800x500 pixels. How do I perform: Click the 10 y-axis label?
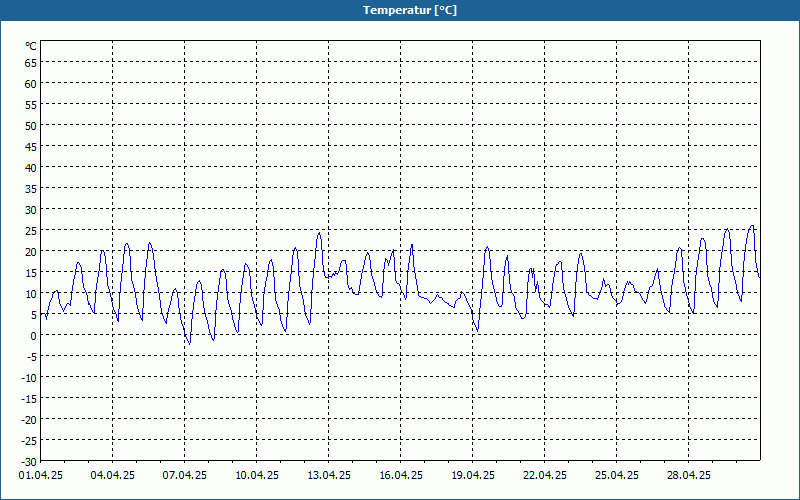click(x=31, y=294)
